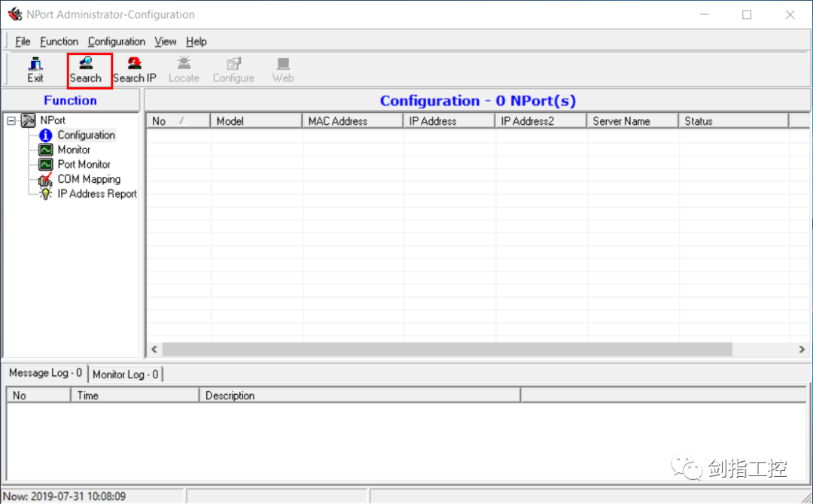813x504 pixels.
Task: Maximize the NPort Administrator window
Action: pyautogui.click(x=747, y=14)
